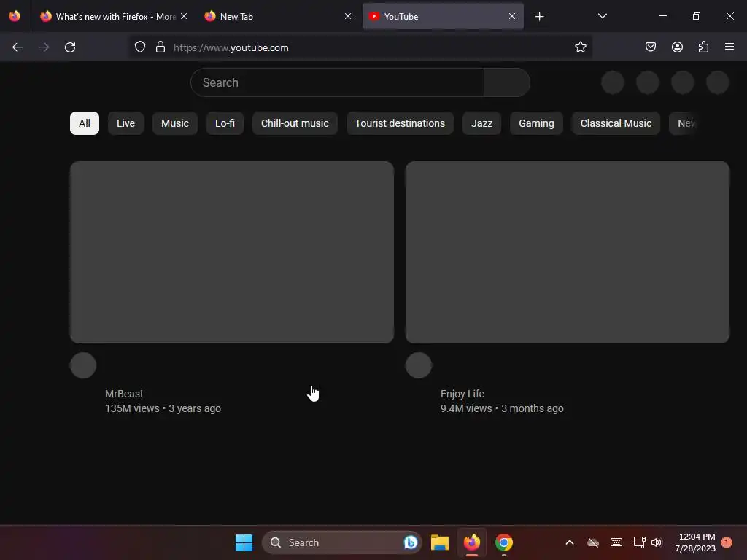Click '135M views' text under MrBeast
This screenshot has width=747, height=560.
132,408
